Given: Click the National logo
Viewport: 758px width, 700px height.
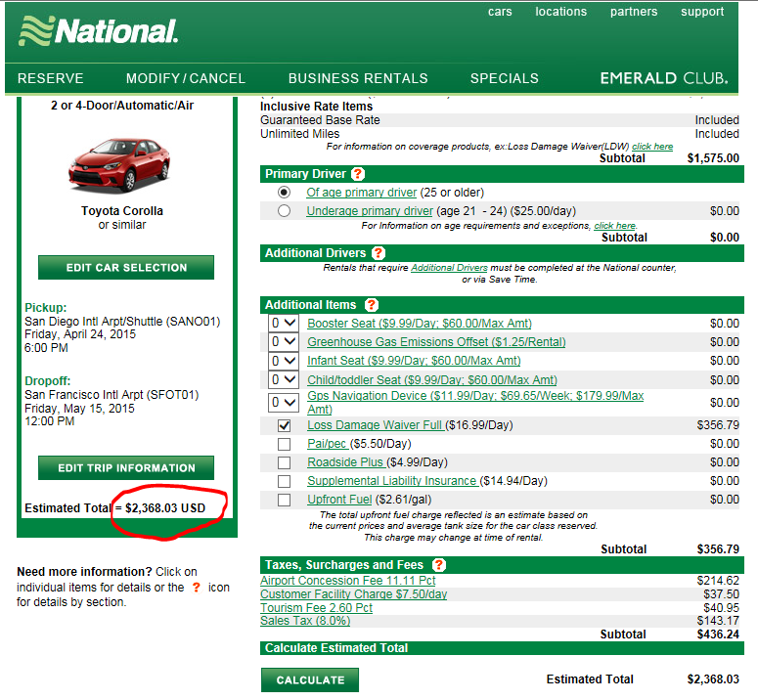Looking at the screenshot, I should tap(99, 31).
